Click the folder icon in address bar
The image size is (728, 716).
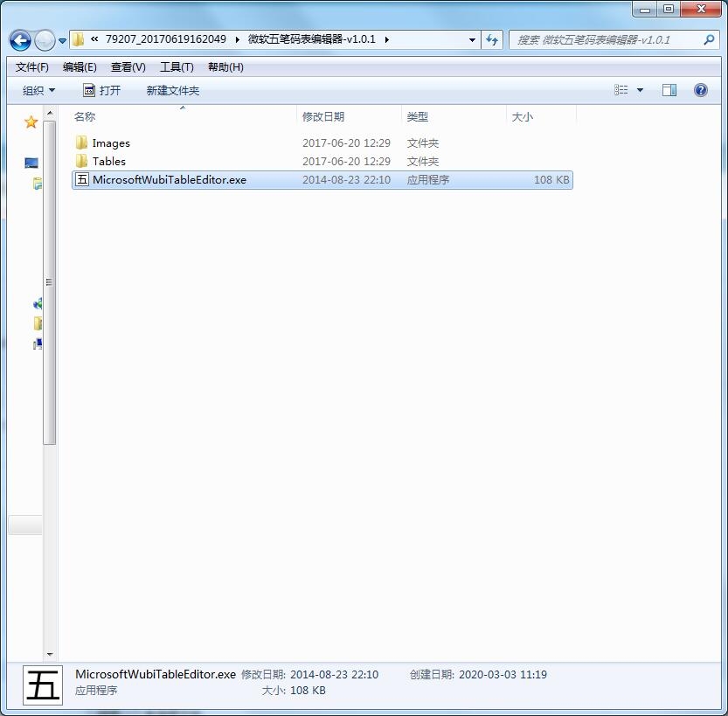[x=78, y=39]
